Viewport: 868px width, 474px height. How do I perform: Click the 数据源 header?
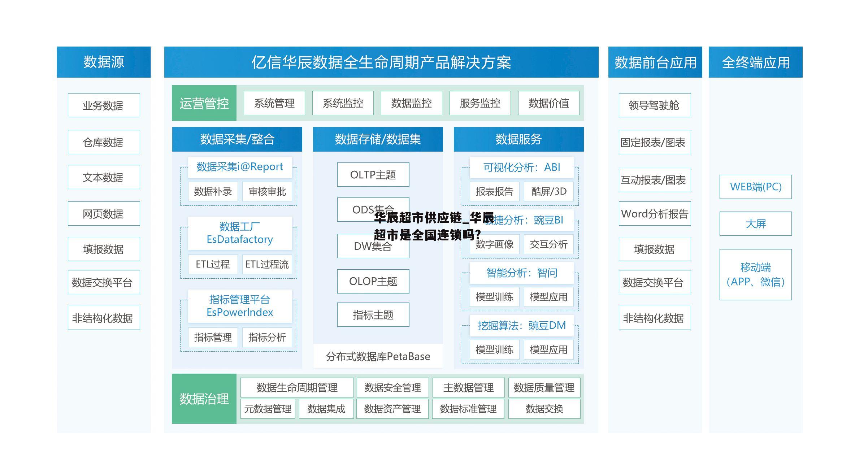click(x=104, y=62)
